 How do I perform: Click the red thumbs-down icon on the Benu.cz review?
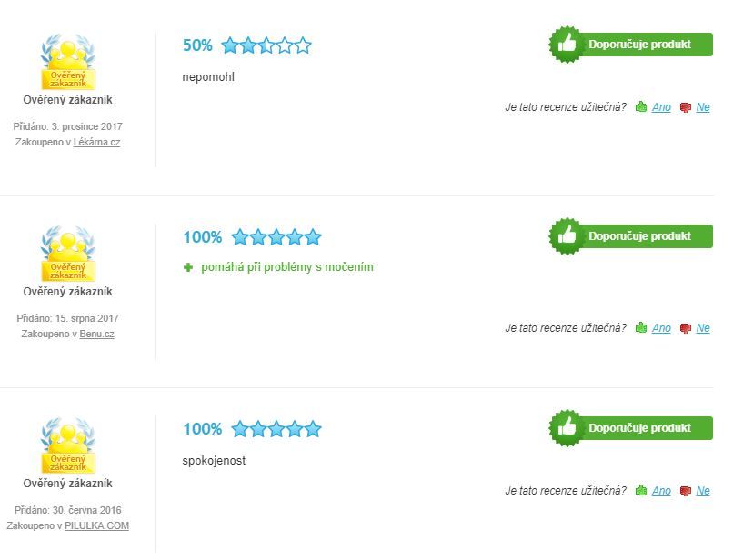pos(686,328)
